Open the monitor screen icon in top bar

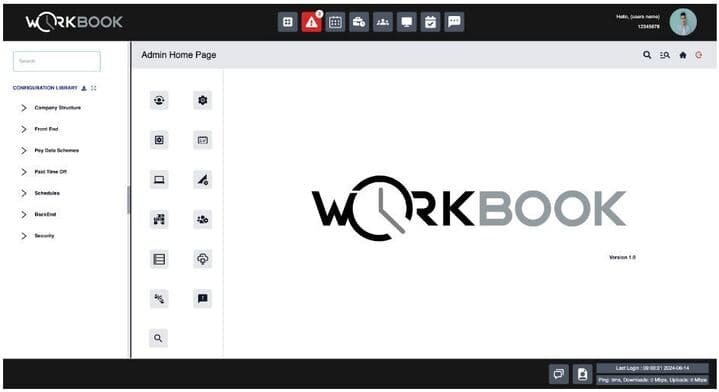(x=407, y=22)
